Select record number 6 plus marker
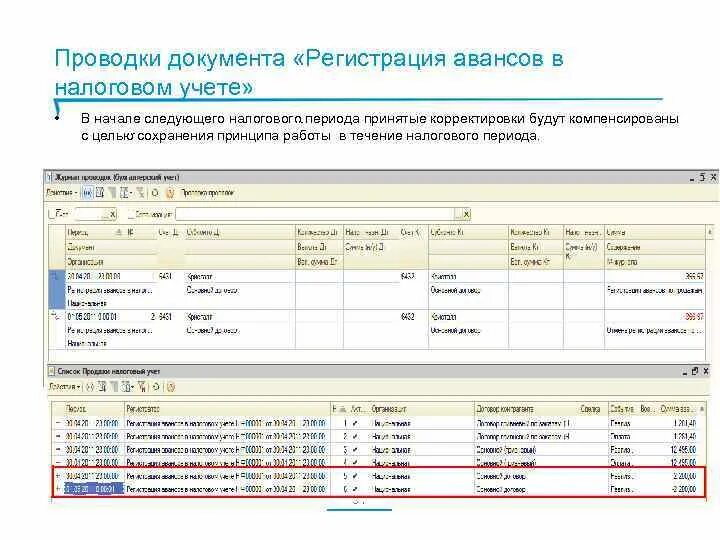720x540 pixels. [x=58, y=489]
